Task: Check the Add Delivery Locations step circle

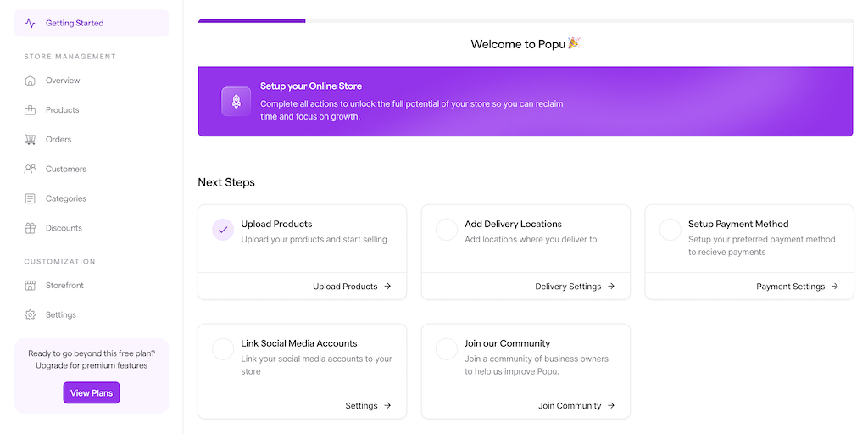Action: (x=447, y=230)
